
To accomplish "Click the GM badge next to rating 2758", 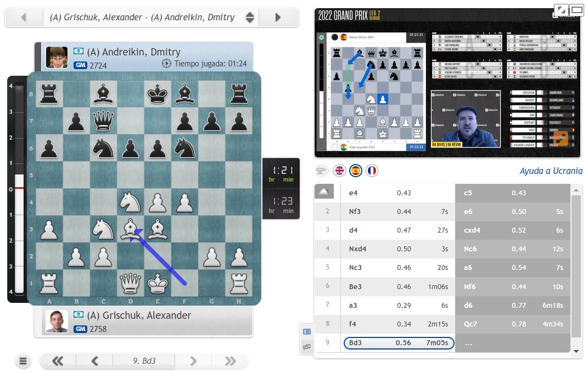I will [80, 329].
